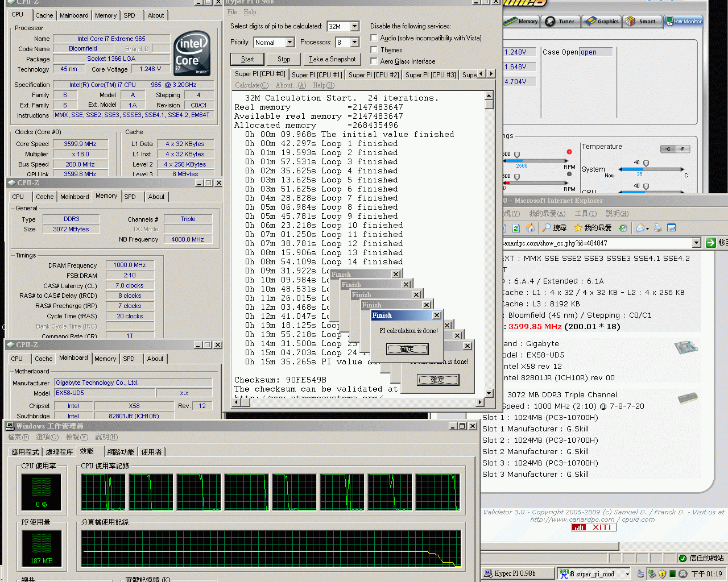Click the History icon in Internet Explorer toolbar
Screen dimensions: 728x582
pyautogui.click(x=623, y=228)
